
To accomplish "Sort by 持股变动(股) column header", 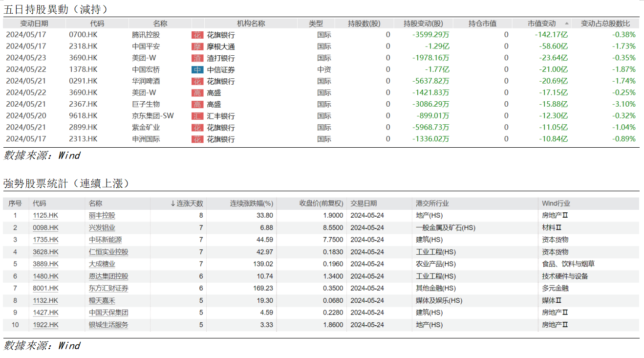I will coord(424,23).
